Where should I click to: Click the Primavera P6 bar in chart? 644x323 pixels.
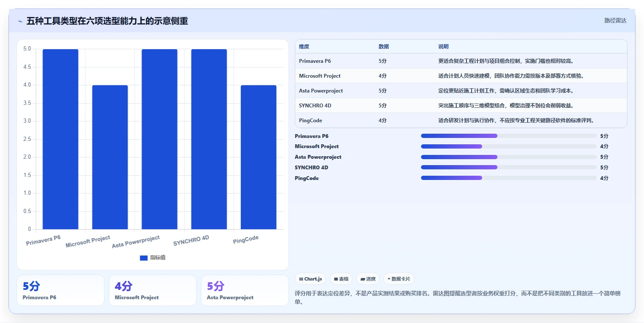(60, 139)
